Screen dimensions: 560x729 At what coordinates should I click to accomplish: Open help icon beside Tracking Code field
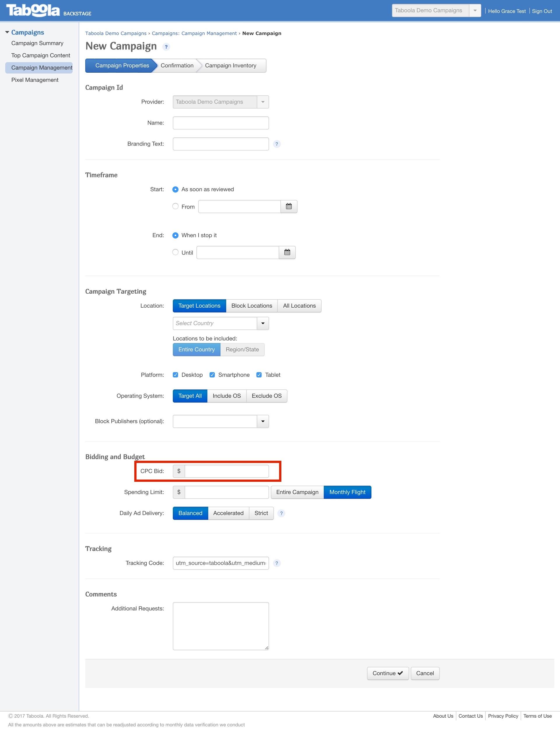click(x=276, y=563)
